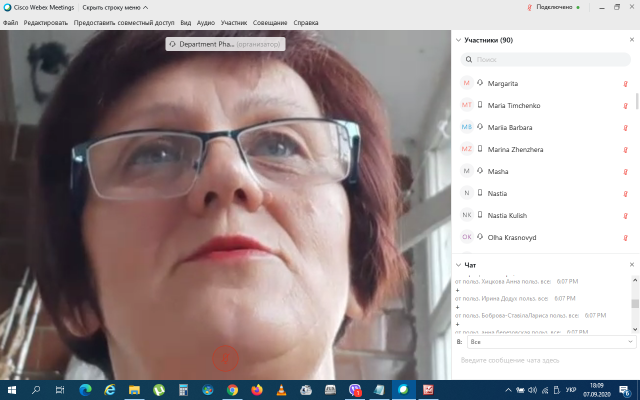Close the chat panel with its X

[632, 265]
